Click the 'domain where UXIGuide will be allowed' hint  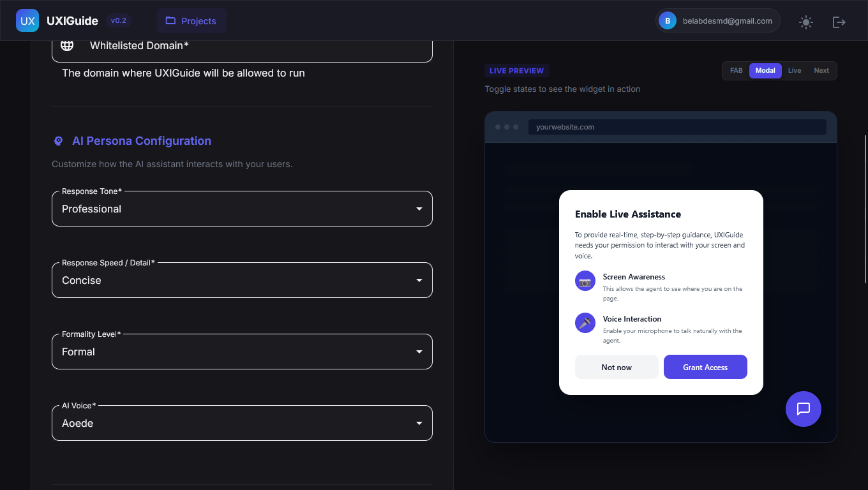click(x=183, y=73)
